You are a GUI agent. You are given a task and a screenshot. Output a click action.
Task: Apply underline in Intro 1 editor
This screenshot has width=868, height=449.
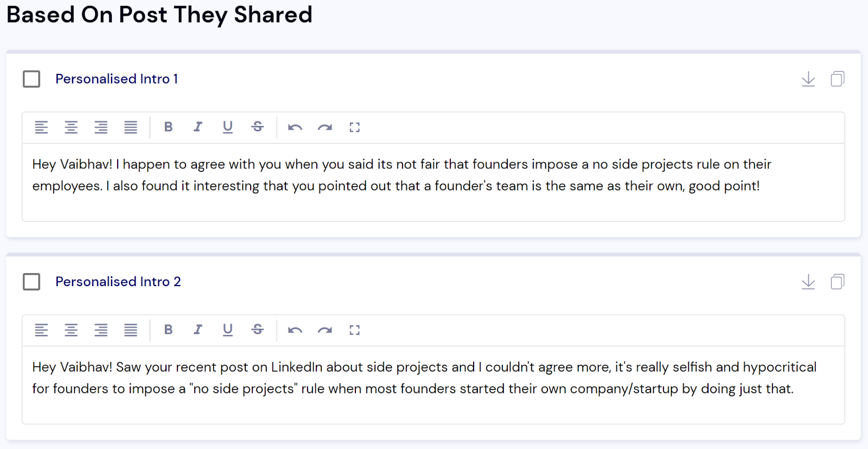(x=228, y=127)
